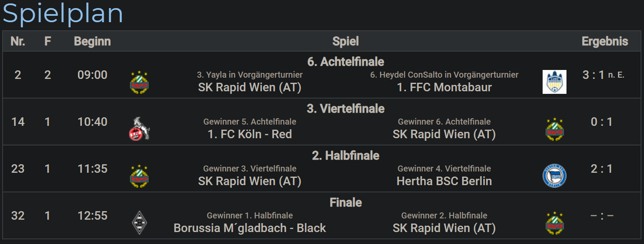Click the 3 : 1 n. E. result

tap(603, 75)
